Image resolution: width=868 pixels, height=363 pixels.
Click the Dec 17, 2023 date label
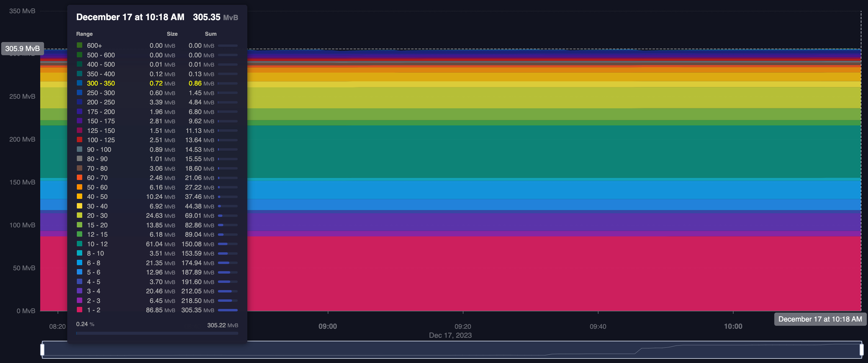tap(450, 335)
